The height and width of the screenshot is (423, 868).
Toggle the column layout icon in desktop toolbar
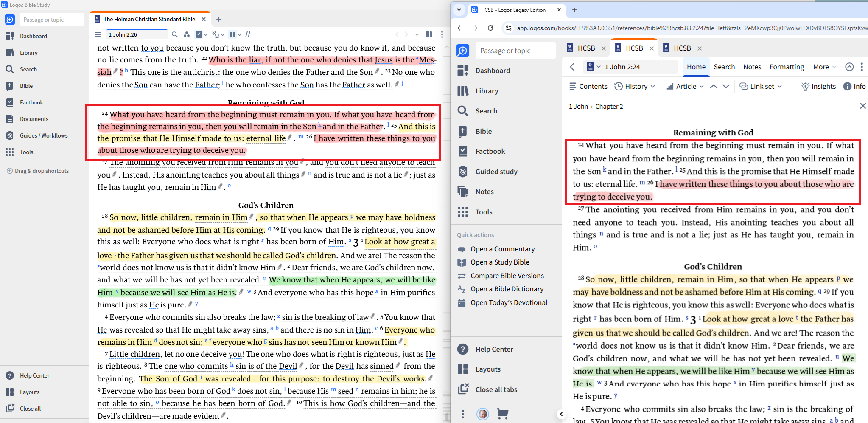pyautogui.click(x=232, y=34)
